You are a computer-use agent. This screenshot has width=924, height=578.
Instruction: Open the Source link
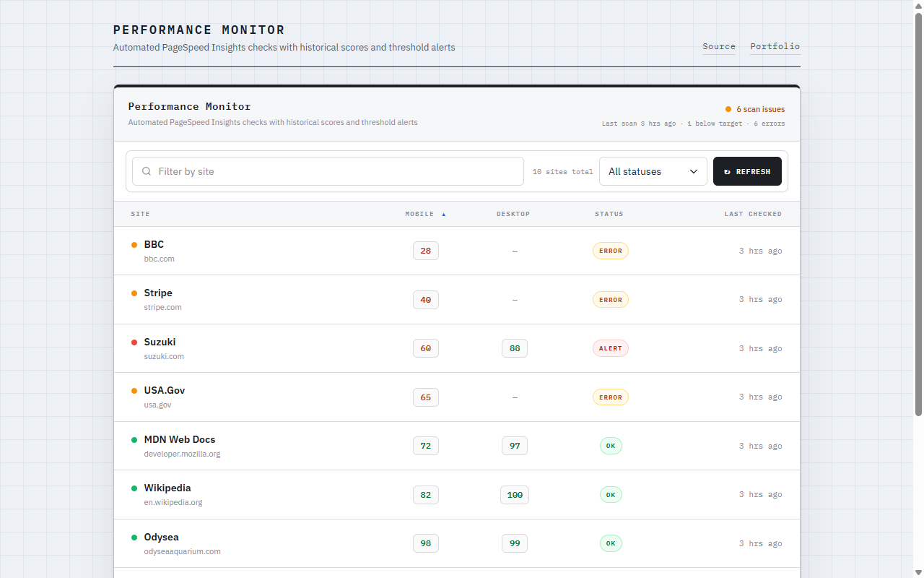[719, 46]
